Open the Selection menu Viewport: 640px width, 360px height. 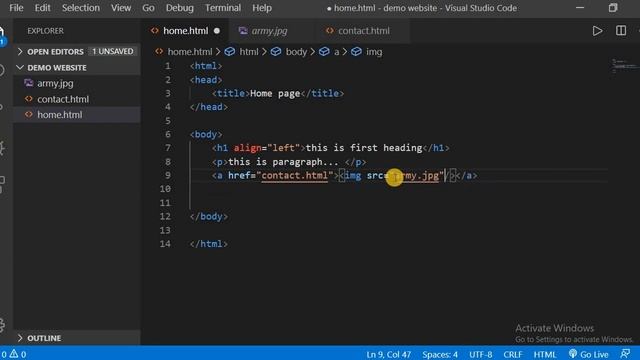[80, 8]
